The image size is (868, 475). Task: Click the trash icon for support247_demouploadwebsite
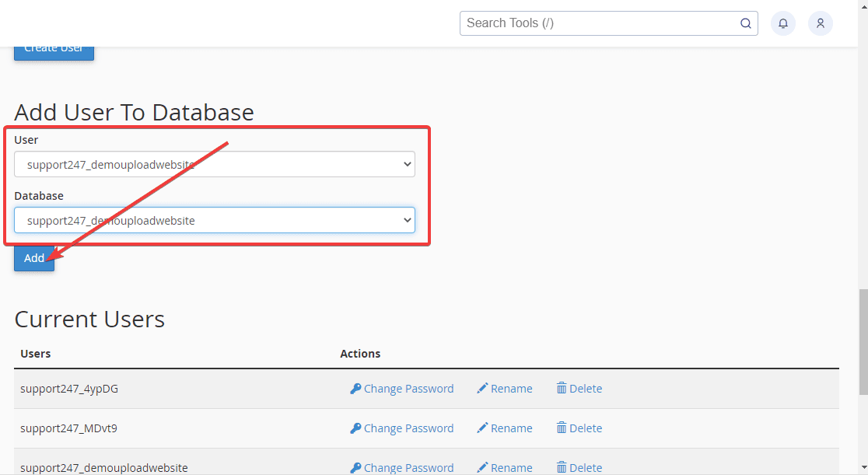(562, 466)
